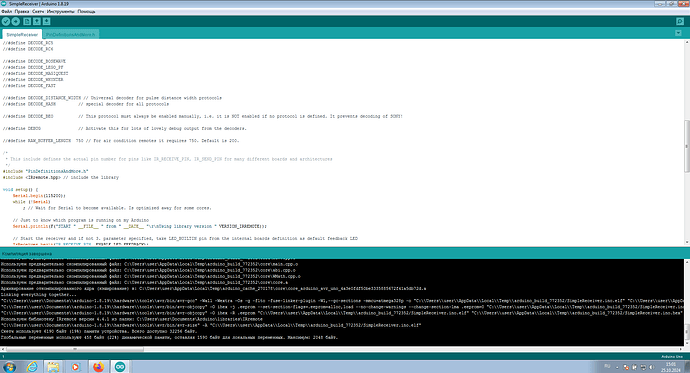Click the '//#define RAW_BUFFER_LENGTH 750' line
The image size is (690, 373).
(x=121, y=141)
